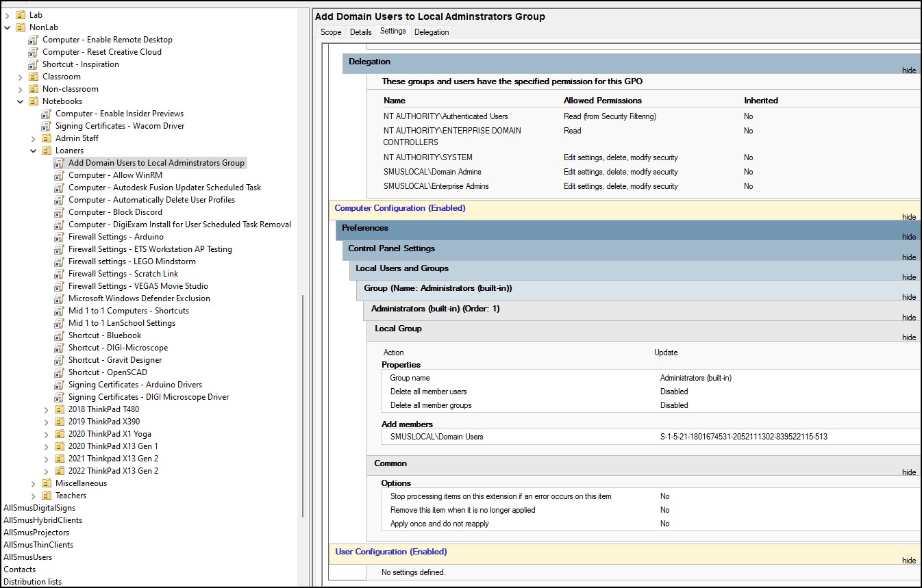The width and height of the screenshot is (922, 588).
Task: Collapse the NonLab tree node
Action: coord(8,27)
